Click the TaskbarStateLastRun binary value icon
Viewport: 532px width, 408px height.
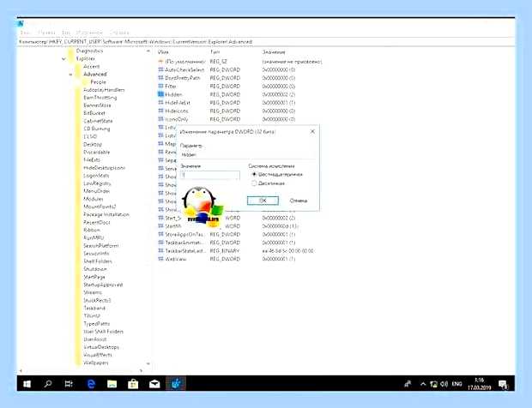click(160, 251)
